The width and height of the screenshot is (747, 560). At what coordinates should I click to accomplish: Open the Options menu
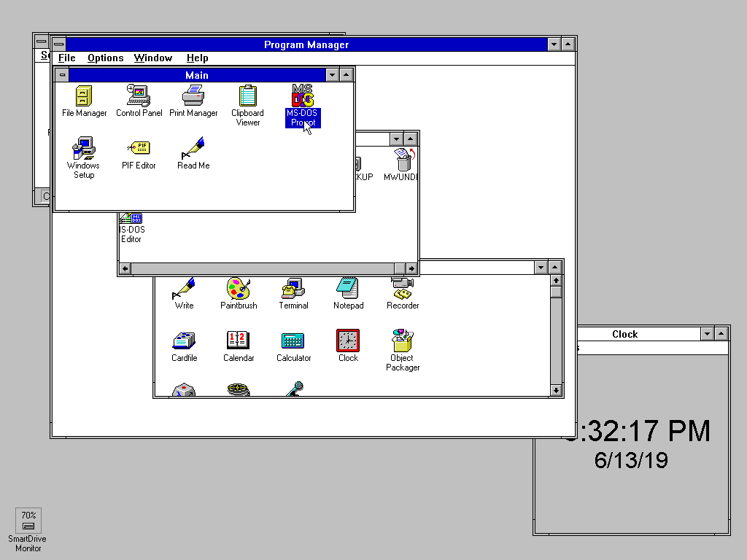pos(105,58)
